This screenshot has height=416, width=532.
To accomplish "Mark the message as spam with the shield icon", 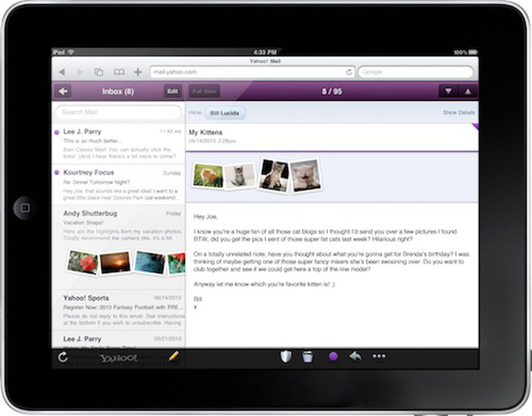I will tap(285, 356).
